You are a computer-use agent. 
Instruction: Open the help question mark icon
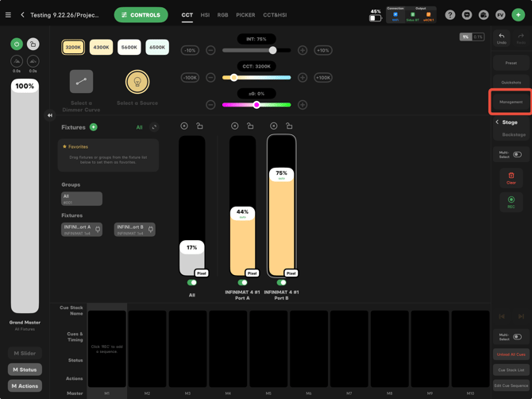[450, 15]
